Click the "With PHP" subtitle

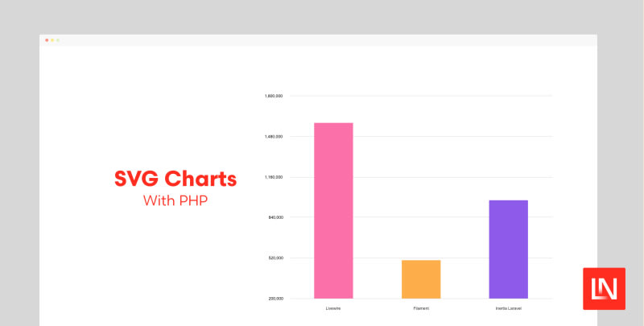point(175,200)
